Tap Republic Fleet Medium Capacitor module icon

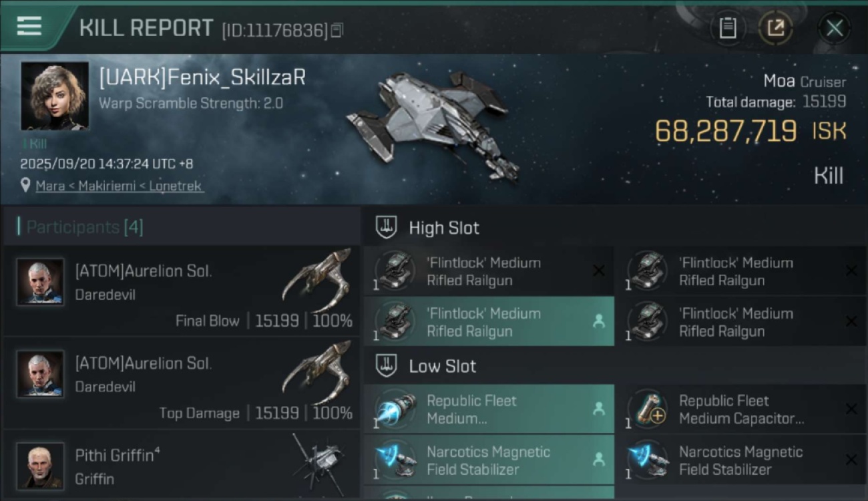pos(648,408)
